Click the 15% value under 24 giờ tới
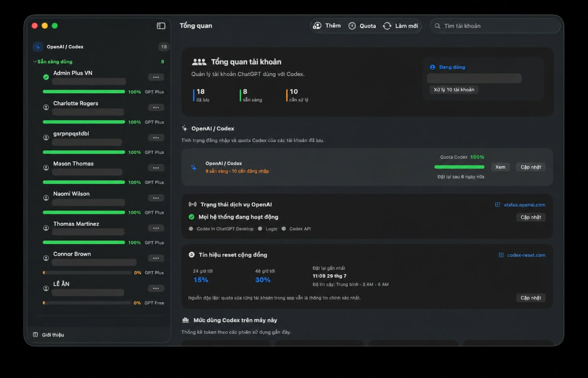 [201, 280]
